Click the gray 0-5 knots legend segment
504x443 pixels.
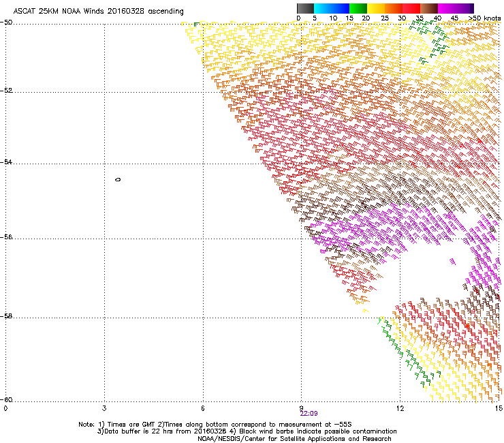[305, 8]
